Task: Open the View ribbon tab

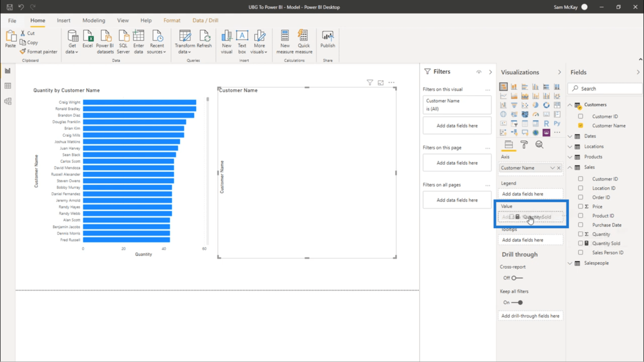Action: pos(123,20)
